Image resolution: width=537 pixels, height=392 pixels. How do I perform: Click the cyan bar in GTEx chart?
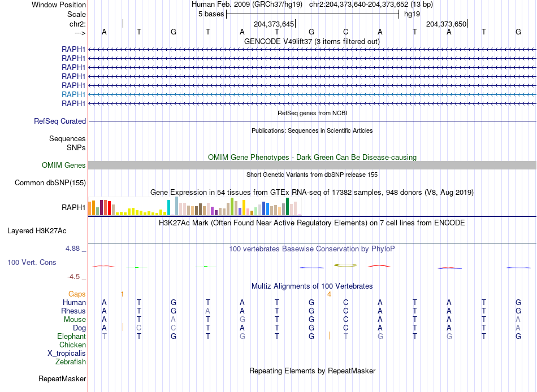coord(169,207)
